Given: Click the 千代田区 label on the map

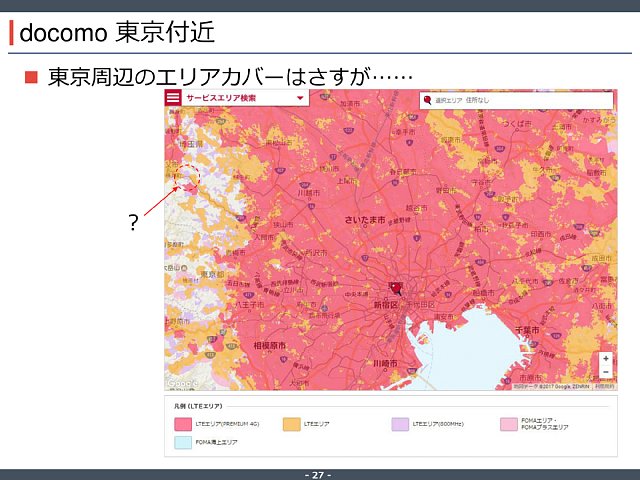Looking at the screenshot, I should pyautogui.click(x=420, y=305).
